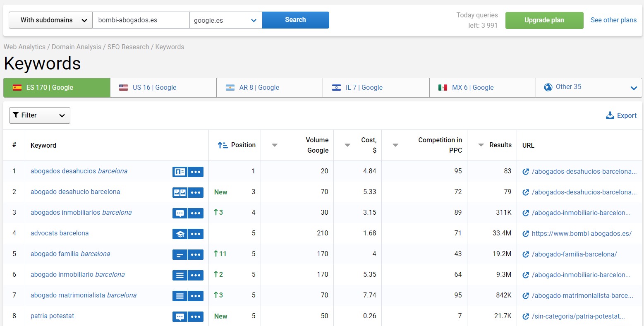Image resolution: width=644 pixels, height=326 pixels.
Task: Expand the google.es search engine dropdown
Action: (x=225, y=20)
